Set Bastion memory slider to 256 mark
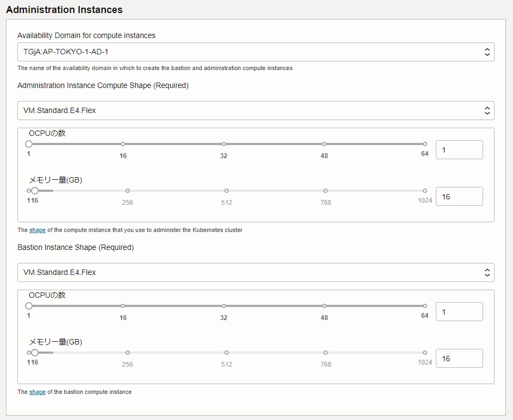Viewport: 513px width, 420px height. tap(128, 353)
